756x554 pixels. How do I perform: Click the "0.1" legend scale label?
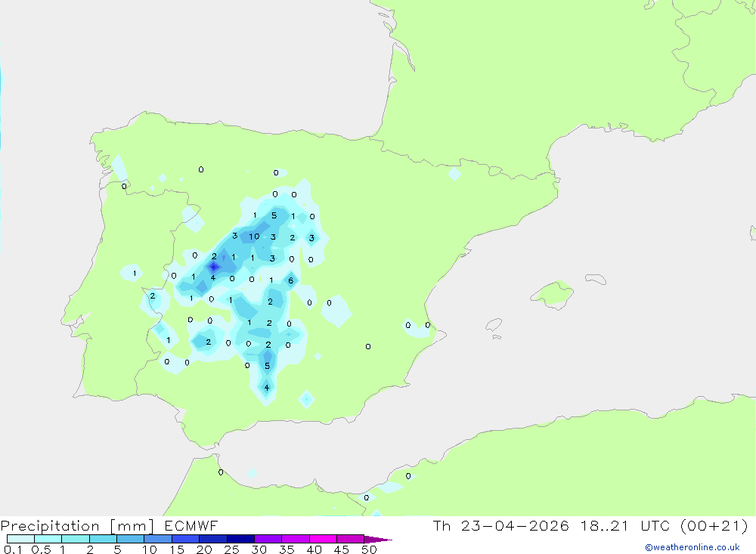pyautogui.click(x=13, y=549)
